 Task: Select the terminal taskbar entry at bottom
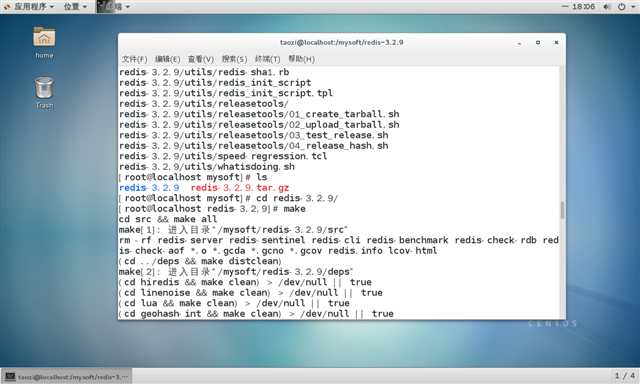pos(67,377)
